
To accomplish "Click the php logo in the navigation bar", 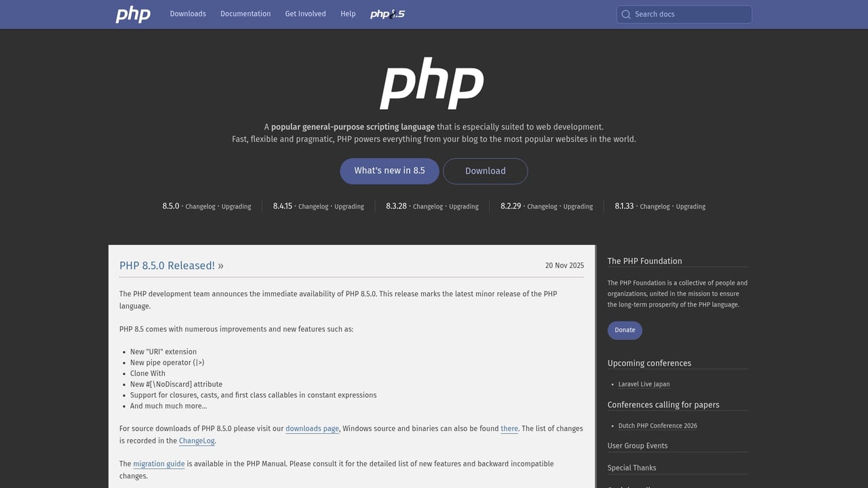I will [x=133, y=14].
